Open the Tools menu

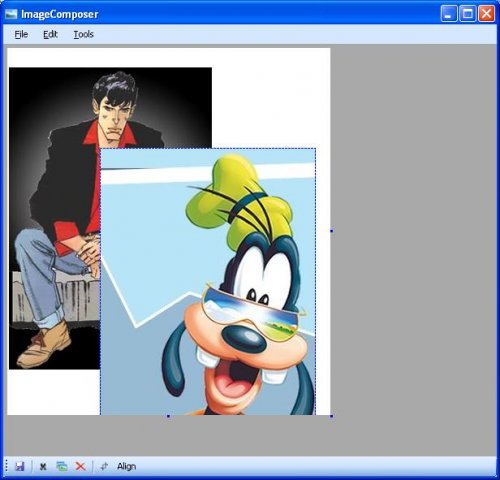pyautogui.click(x=83, y=34)
